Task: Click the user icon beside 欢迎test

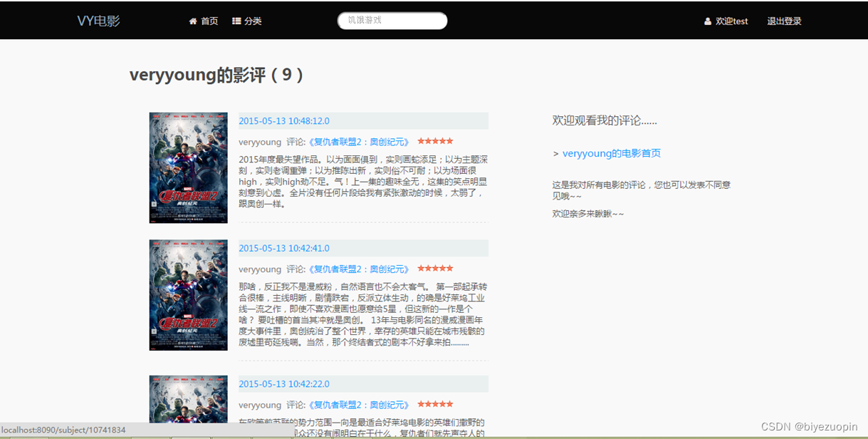Action: [708, 21]
